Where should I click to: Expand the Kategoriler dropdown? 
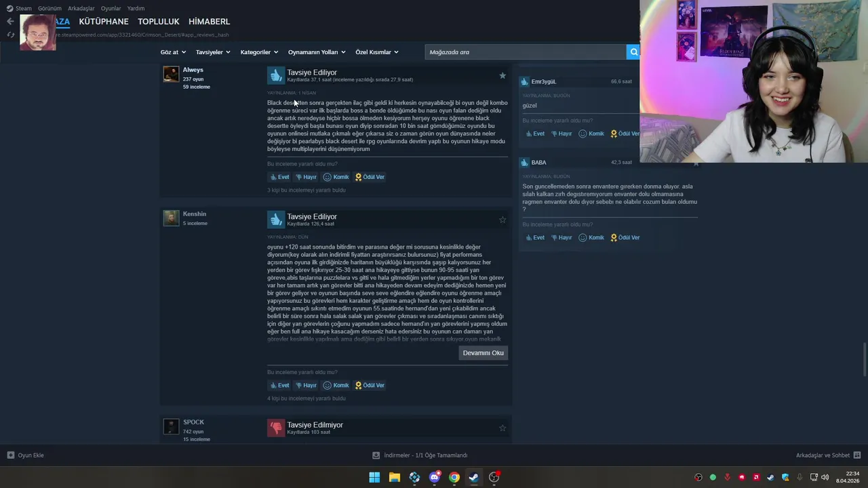260,52
